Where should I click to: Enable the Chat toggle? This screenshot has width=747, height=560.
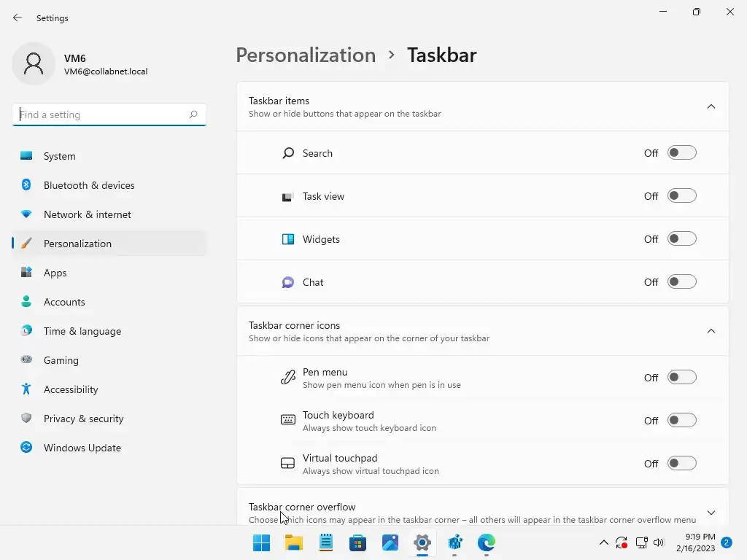682,282
